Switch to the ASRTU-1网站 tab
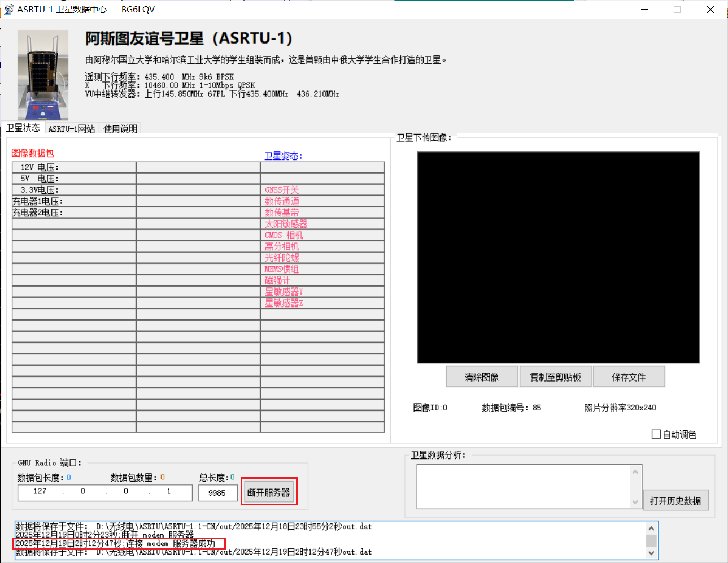This screenshot has width=728, height=563. [72, 129]
